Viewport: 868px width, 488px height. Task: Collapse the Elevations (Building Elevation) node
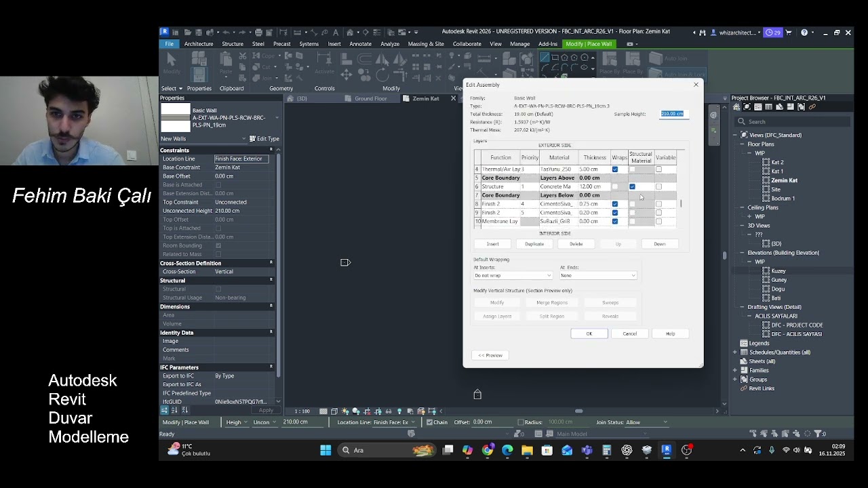click(x=743, y=253)
